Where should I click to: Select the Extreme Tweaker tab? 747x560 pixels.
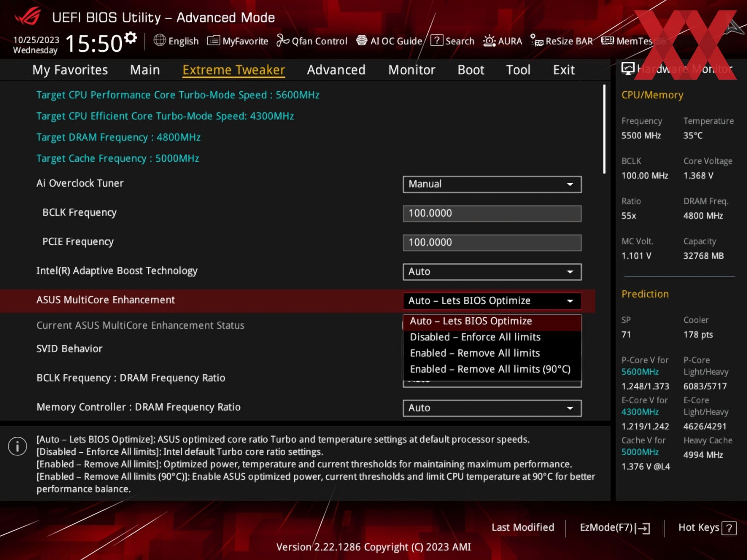tap(234, 70)
